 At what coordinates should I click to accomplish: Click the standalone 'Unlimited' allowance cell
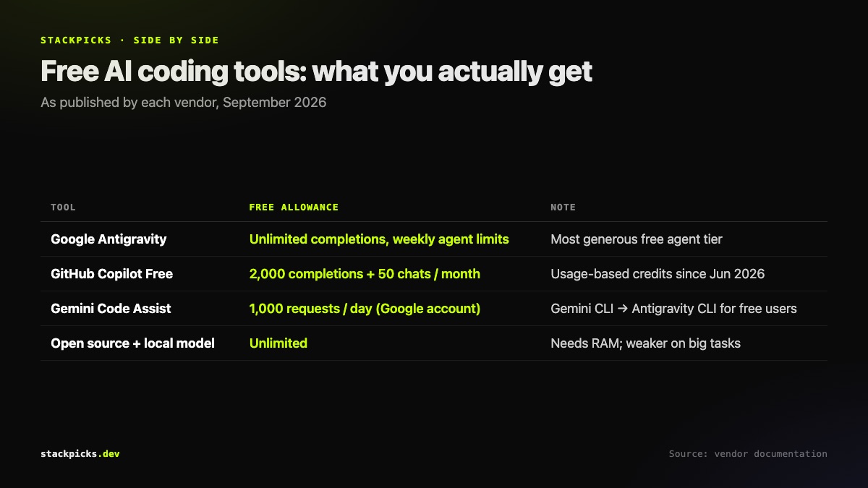pos(278,343)
